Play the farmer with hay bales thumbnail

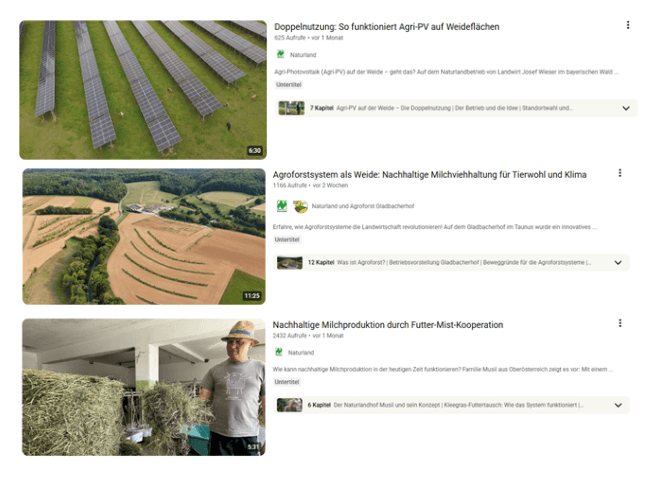pyautogui.click(x=143, y=387)
